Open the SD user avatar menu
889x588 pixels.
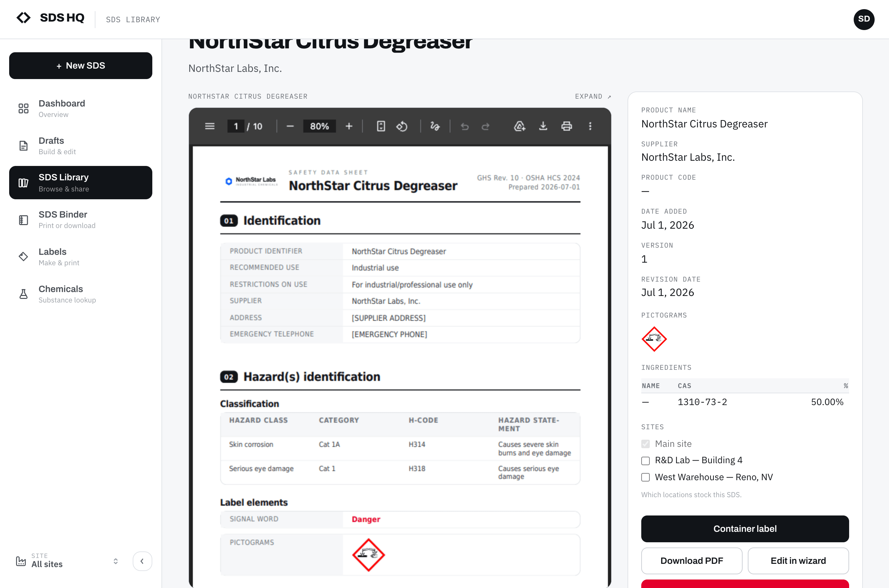(x=864, y=19)
